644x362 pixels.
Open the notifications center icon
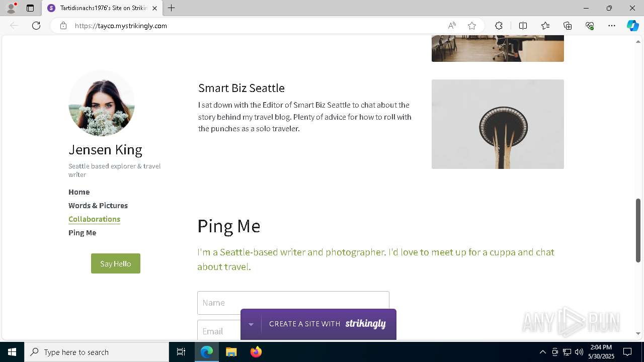pyautogui.click(x=627, y=352)
